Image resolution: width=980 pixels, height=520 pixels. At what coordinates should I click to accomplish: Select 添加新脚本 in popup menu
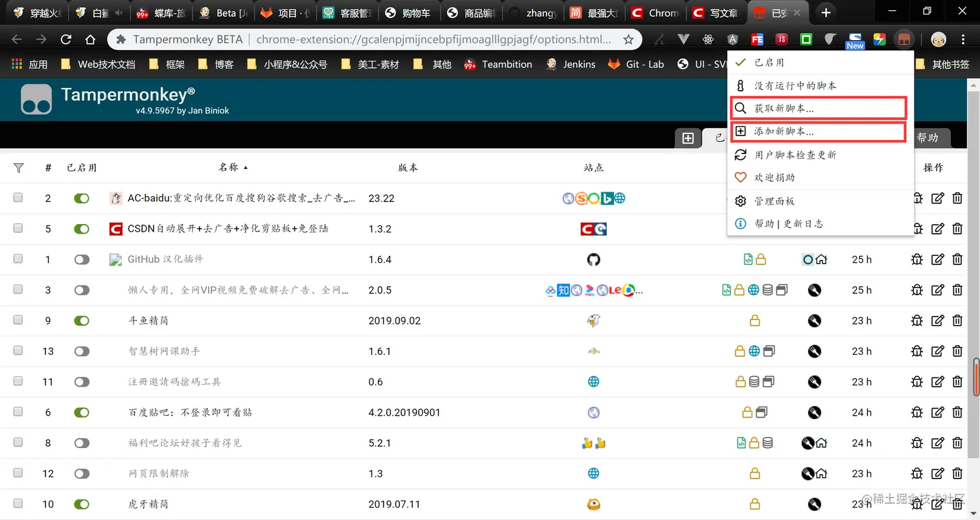click(818, 131)
